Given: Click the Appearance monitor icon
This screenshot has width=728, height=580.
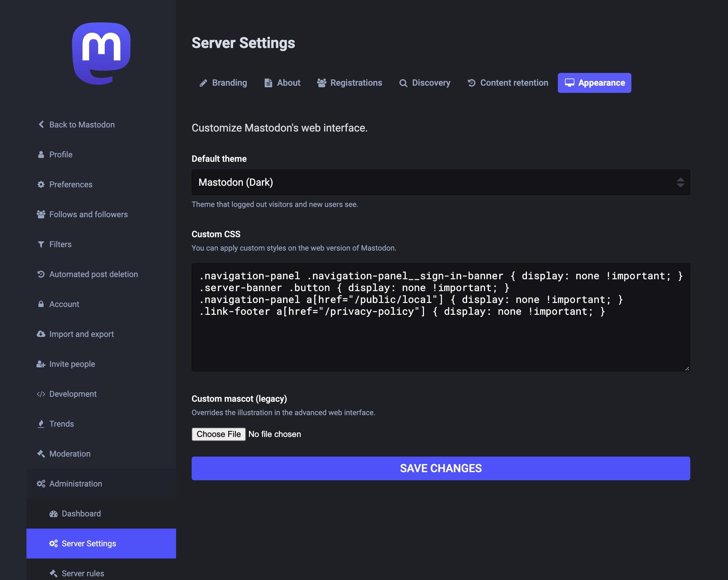Looking at the screenshot, I should coord(569,83).
